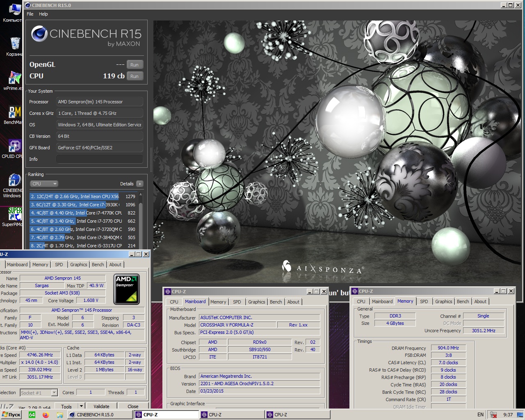Click the AMD Sempron logo in CPU-Z

126,289
